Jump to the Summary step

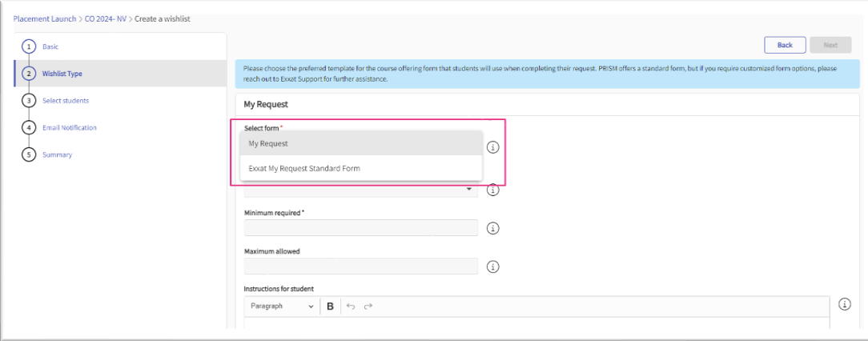[x=57, y=154]
